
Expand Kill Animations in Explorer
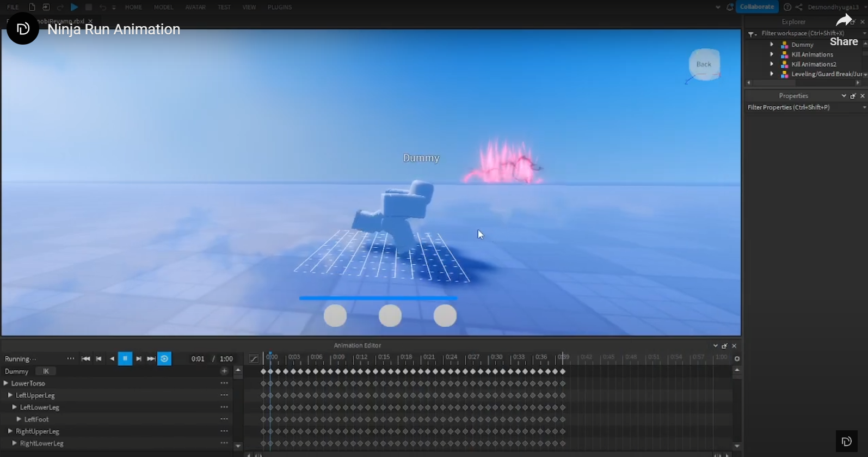click(772, 54)
